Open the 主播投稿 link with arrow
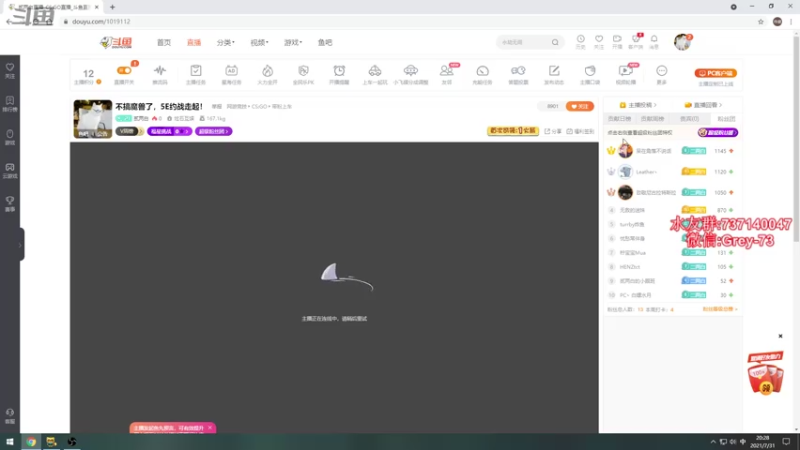The height and width of the screenshot is (450, 800). coord(638,105)
